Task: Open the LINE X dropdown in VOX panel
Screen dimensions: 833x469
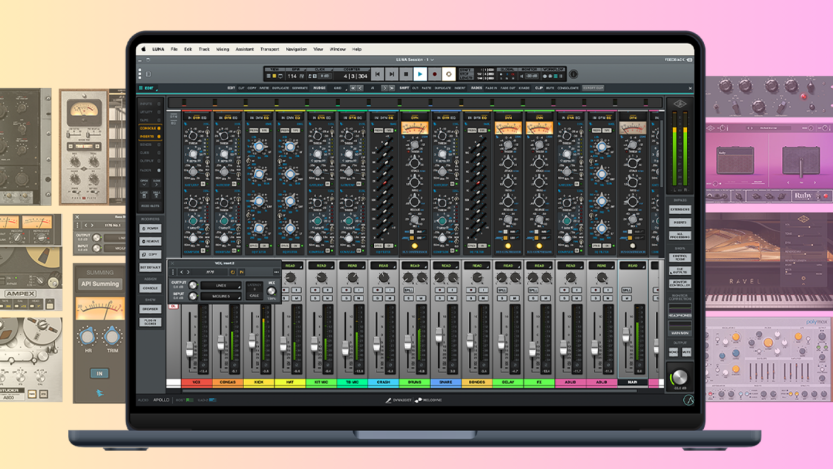Action: coord(221,285)
